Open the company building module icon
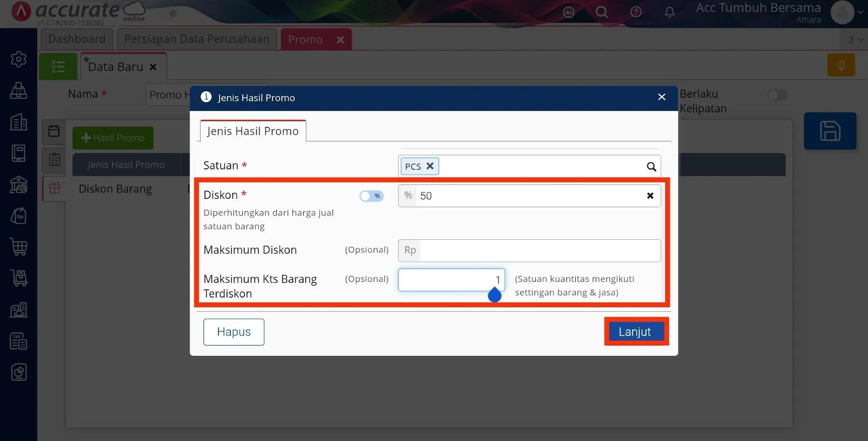The height and width of the screenshot is (441, 868). (18, 122)
